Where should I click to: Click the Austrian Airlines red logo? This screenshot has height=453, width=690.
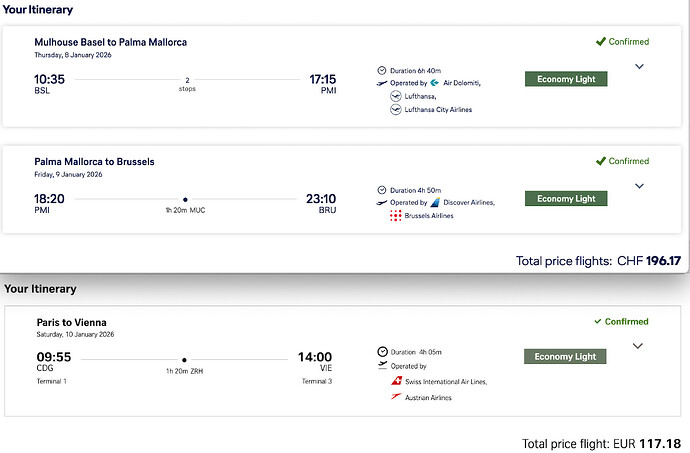pos(397,397)
